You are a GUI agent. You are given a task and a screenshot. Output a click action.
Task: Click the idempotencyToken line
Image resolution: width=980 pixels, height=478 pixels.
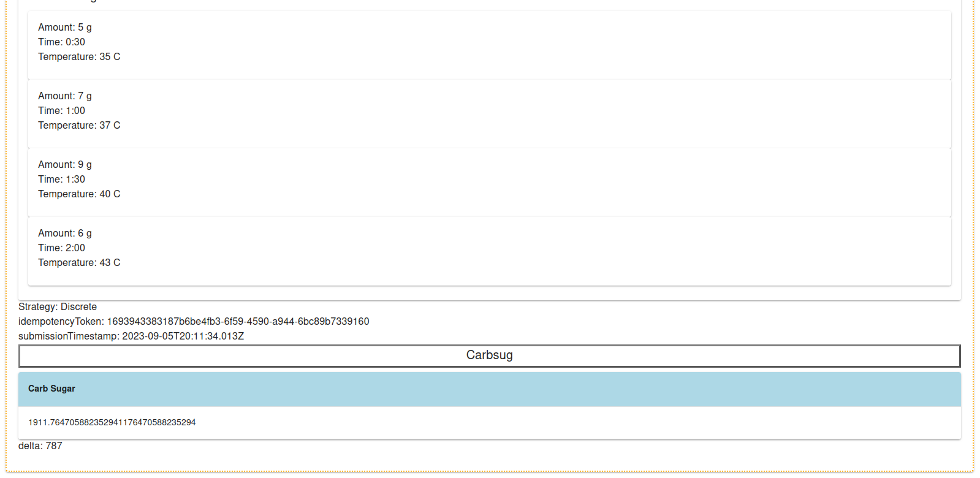pyautogui.click(x=194, y=321)
